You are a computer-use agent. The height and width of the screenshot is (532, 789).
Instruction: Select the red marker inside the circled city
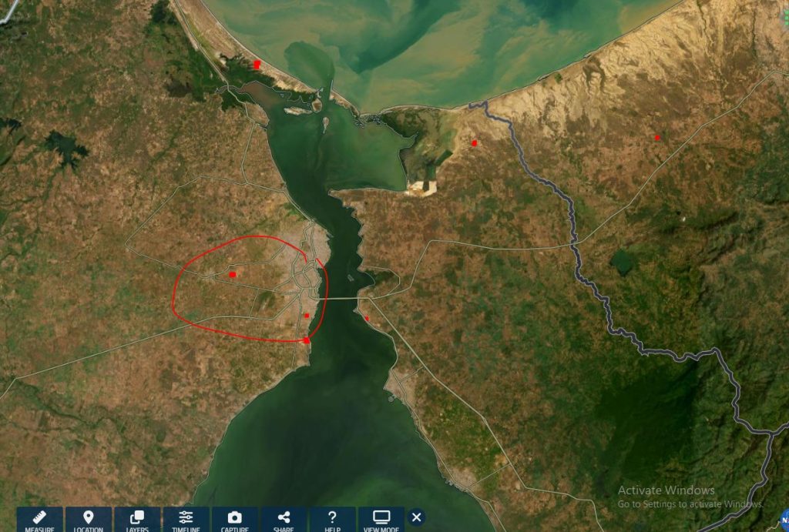click(x=230, y=273)
